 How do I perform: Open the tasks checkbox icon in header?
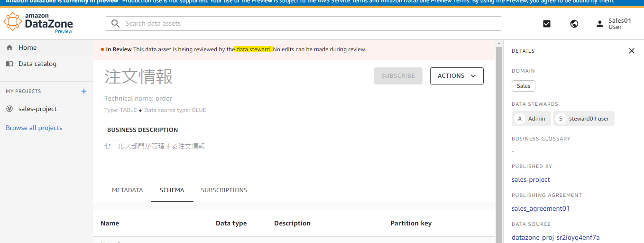tap(547, 24)
